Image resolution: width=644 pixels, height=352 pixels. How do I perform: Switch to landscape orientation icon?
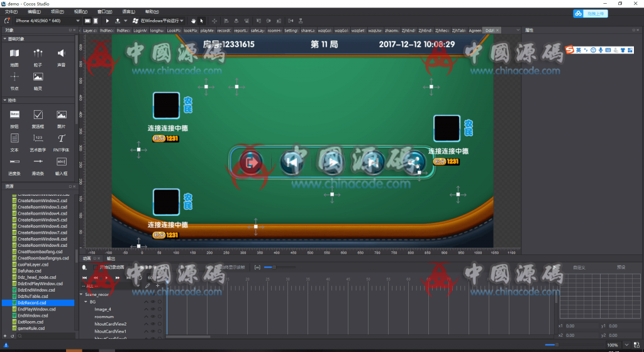tap(87, 21)
